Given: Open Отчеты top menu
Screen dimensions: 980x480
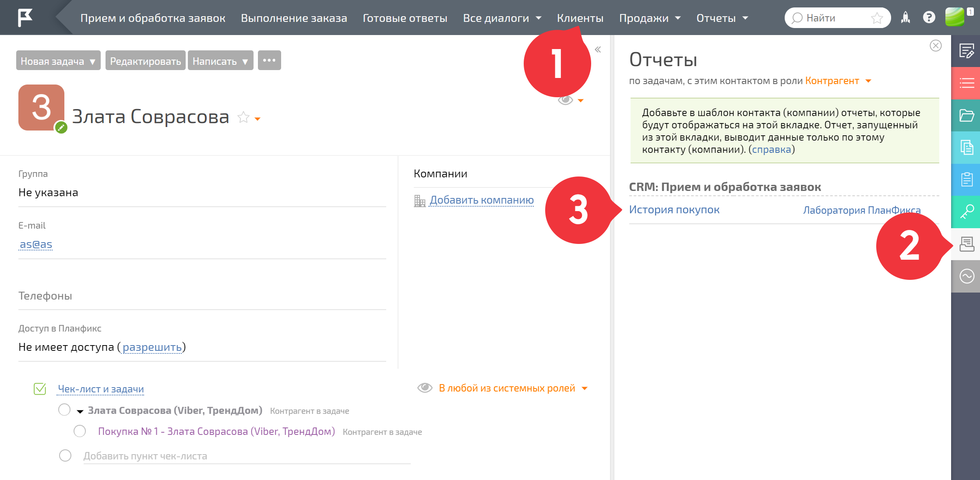Looking at the screenshot, I should tap(722, 18).
